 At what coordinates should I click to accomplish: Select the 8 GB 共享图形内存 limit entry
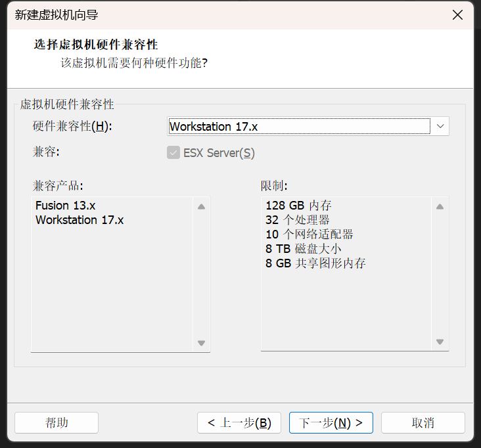click(315, 263)
